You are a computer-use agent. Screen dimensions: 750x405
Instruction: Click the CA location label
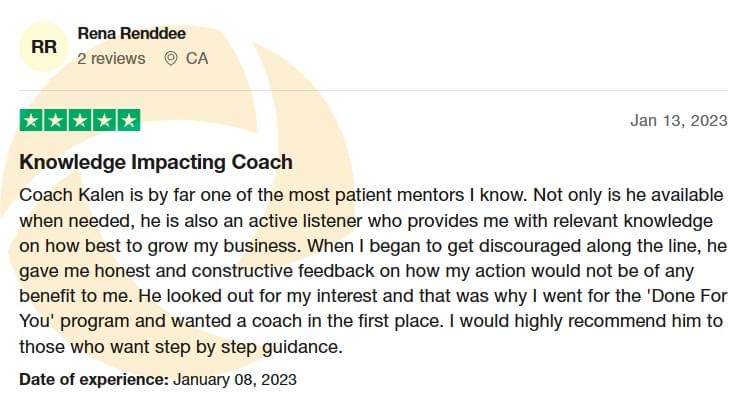click(197, 58)
